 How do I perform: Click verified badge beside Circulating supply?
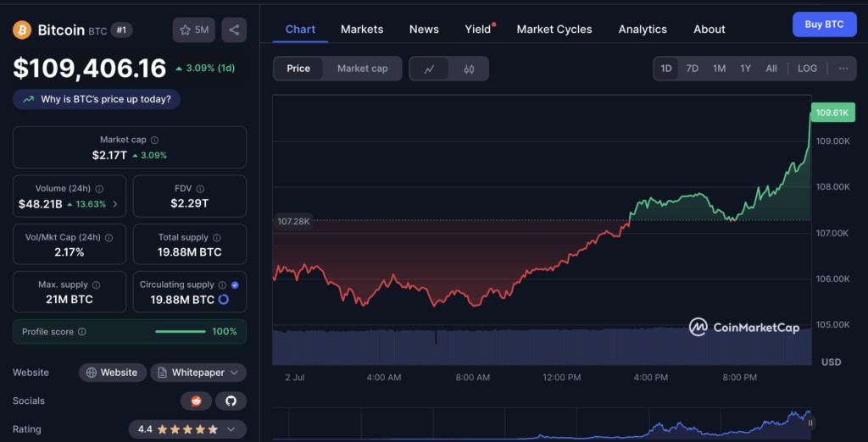tap(235, 285)
